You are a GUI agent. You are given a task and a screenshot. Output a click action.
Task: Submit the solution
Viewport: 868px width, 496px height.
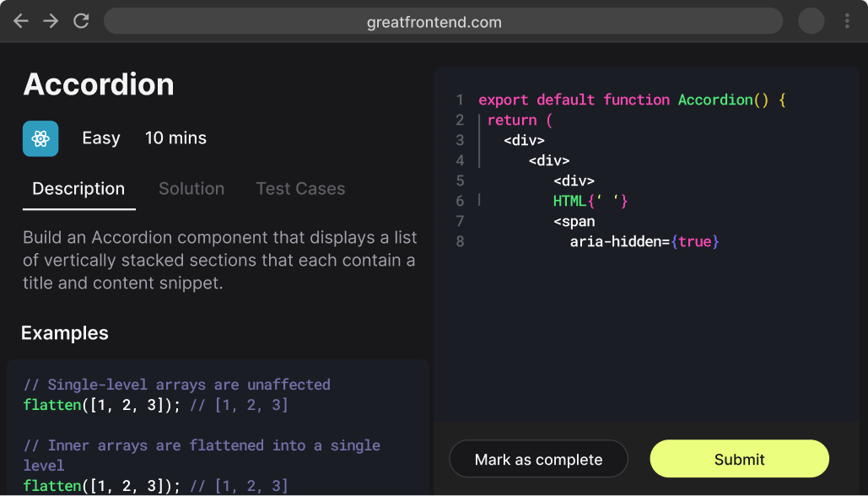pyautogui.click(x=740, y=459)
